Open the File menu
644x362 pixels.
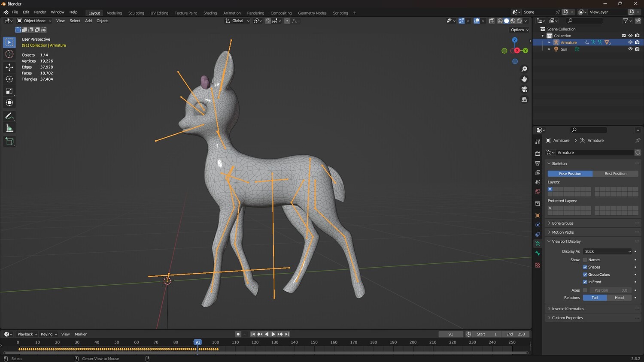pos(15,12)
